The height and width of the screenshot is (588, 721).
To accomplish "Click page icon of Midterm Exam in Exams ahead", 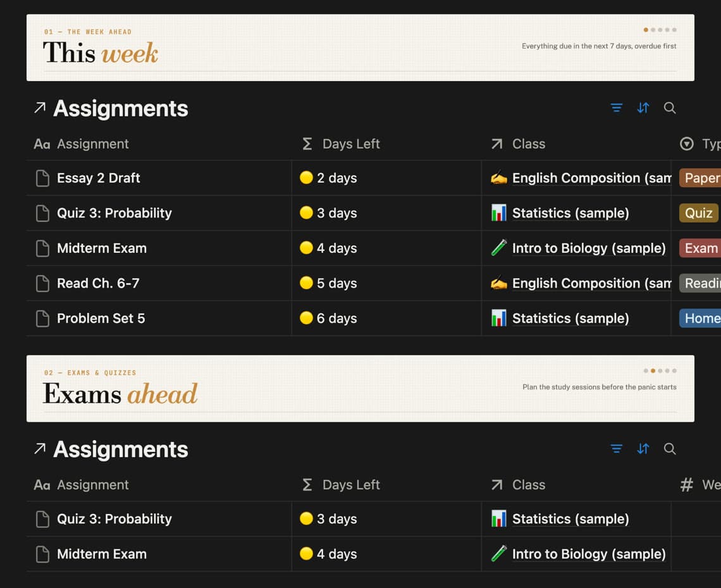I will (x=42, y=554).
